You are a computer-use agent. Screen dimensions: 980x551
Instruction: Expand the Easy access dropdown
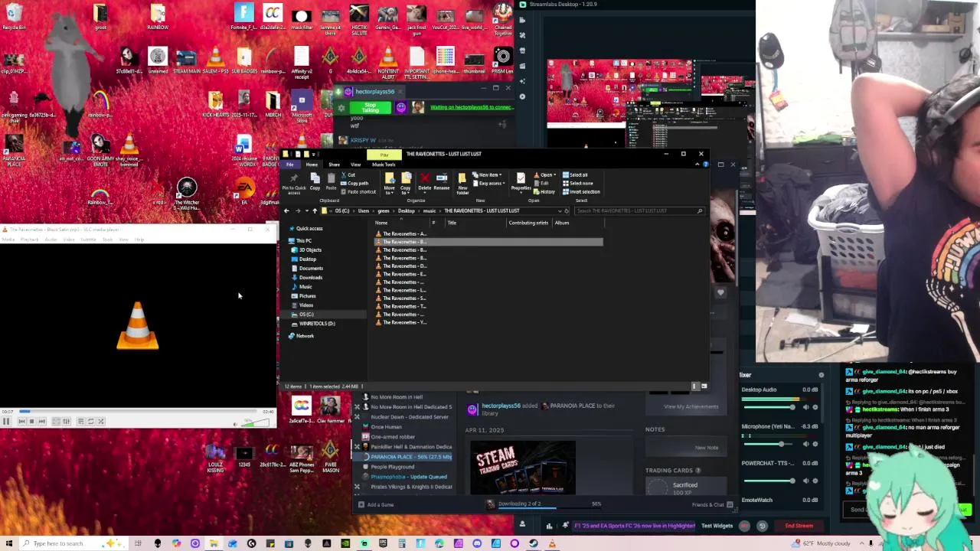(x=490, y=183)
